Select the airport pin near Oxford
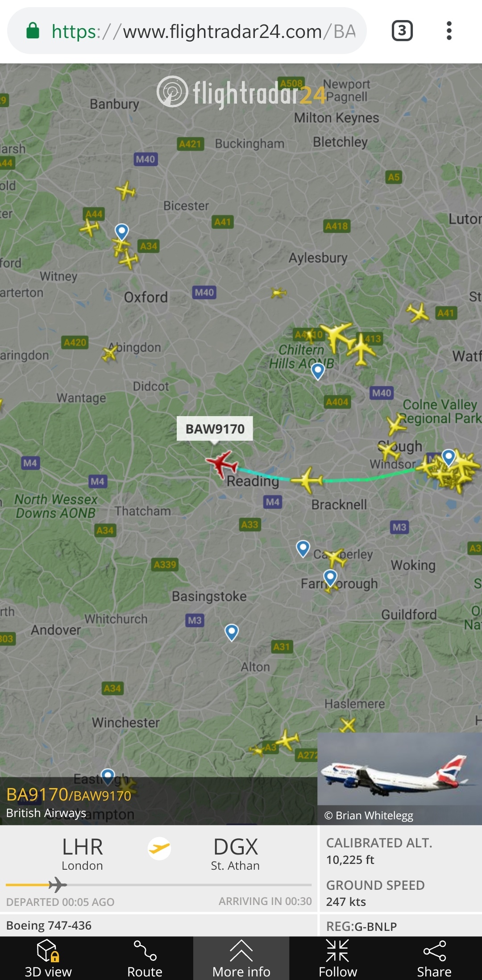The height and width of the screenshot is (980, 482). 122,232
